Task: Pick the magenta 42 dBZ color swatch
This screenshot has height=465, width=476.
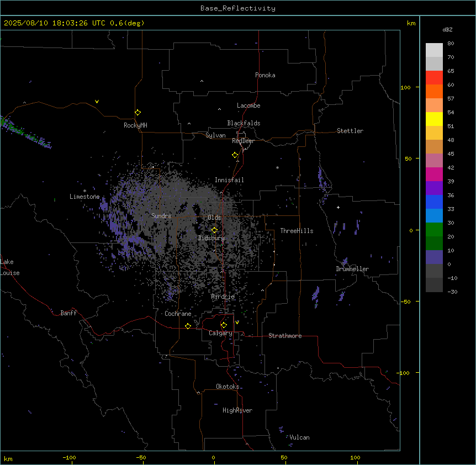Action: (434, 174)
